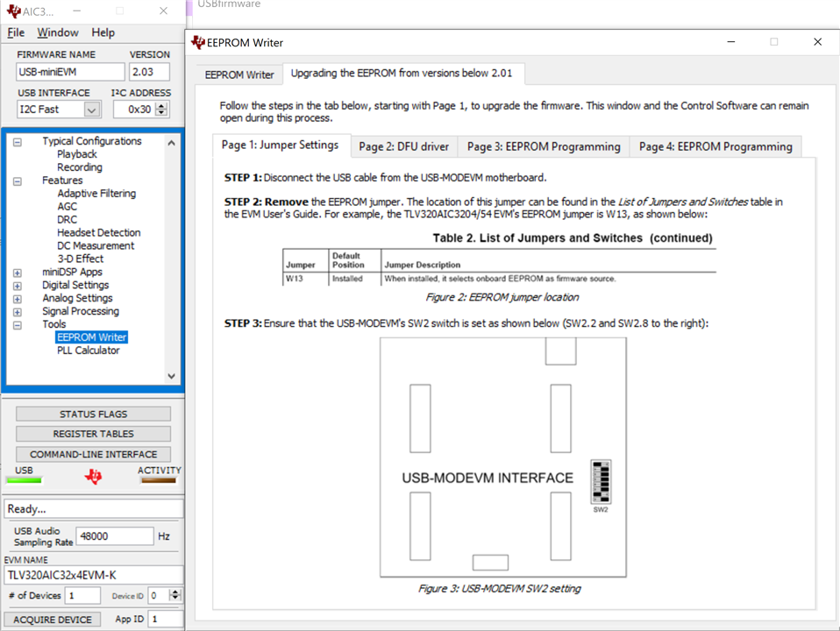Open Page 1: Jumper Settings tab

click(x=281, y=145)
